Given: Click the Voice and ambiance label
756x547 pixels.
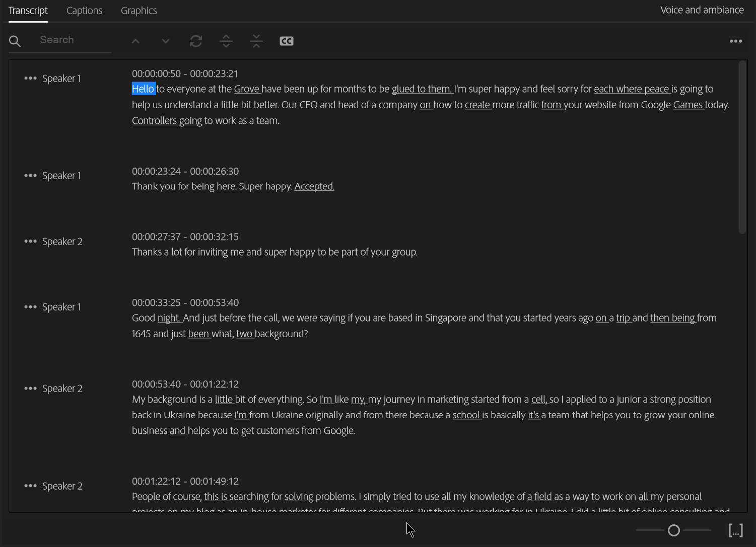Looking at the screenshot, I should coord(702,10).
